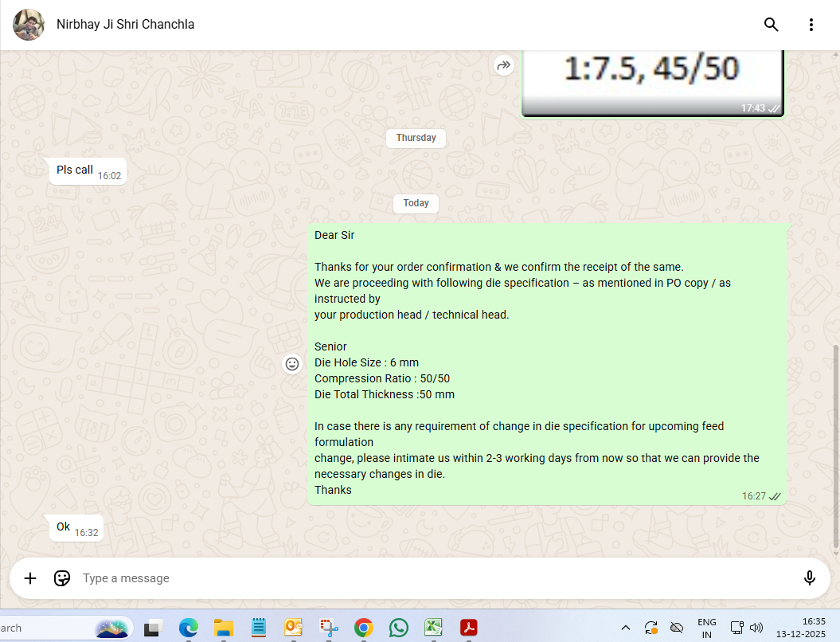This screenshot has height=642, width=840.
Task: Open the emoji and sticker picker
Action: tap(62, 578)
